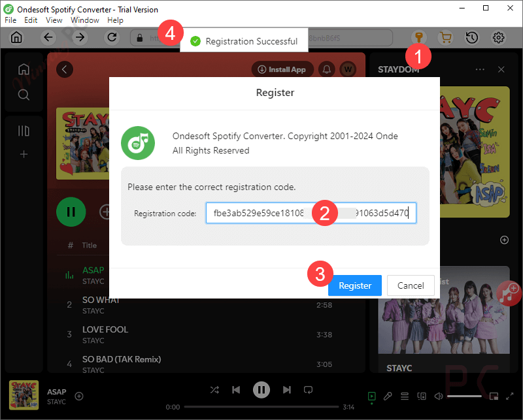Pause album with the green pause button
Image resolution: width=523 pixels, height=420 pixels.
tap(71, 212)
